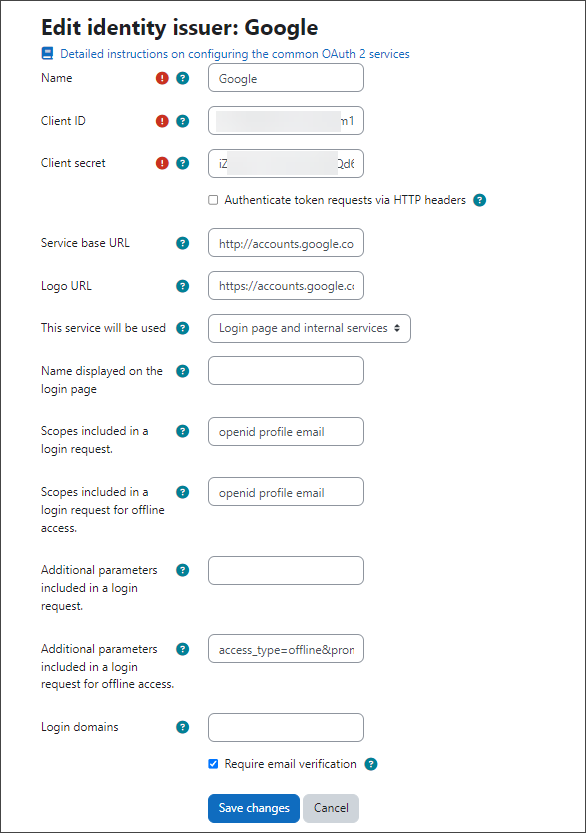Show help for Client secret
This screenshot has width=586, height=833.
point(182,163)
